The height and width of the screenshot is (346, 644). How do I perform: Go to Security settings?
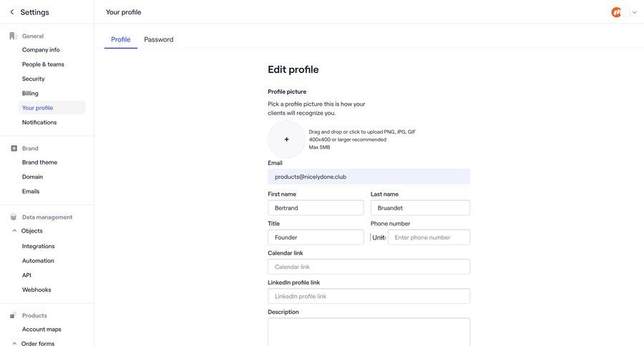coord(33,79)
